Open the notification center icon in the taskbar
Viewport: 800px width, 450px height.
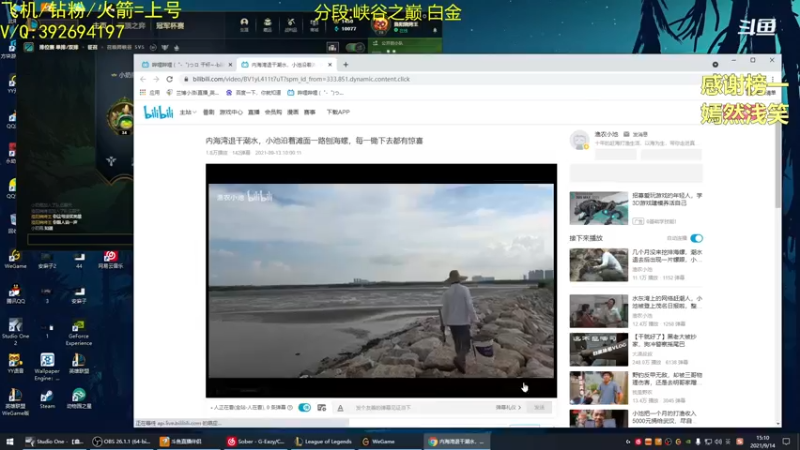click(786, 441)
